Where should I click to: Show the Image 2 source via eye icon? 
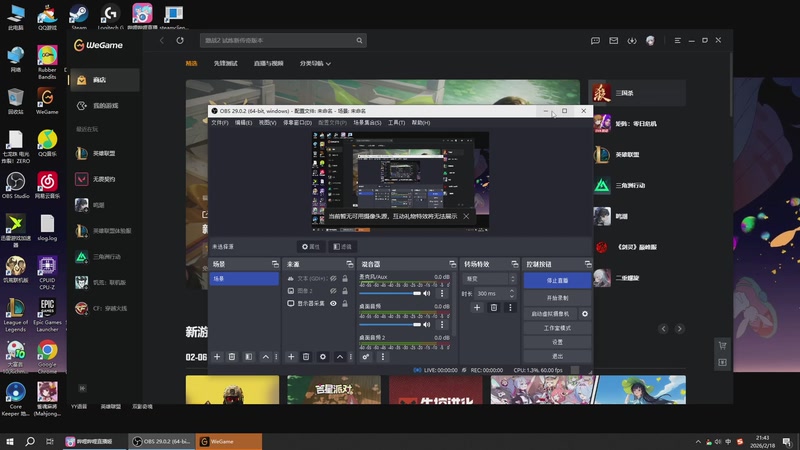click(333, 291)
